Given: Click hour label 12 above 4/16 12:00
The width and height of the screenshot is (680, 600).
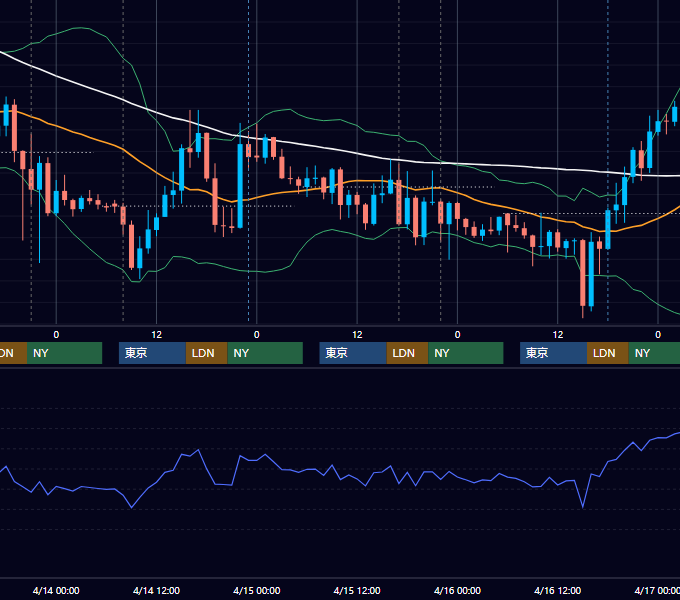Looking at the screenshot, I should [558, 335].
